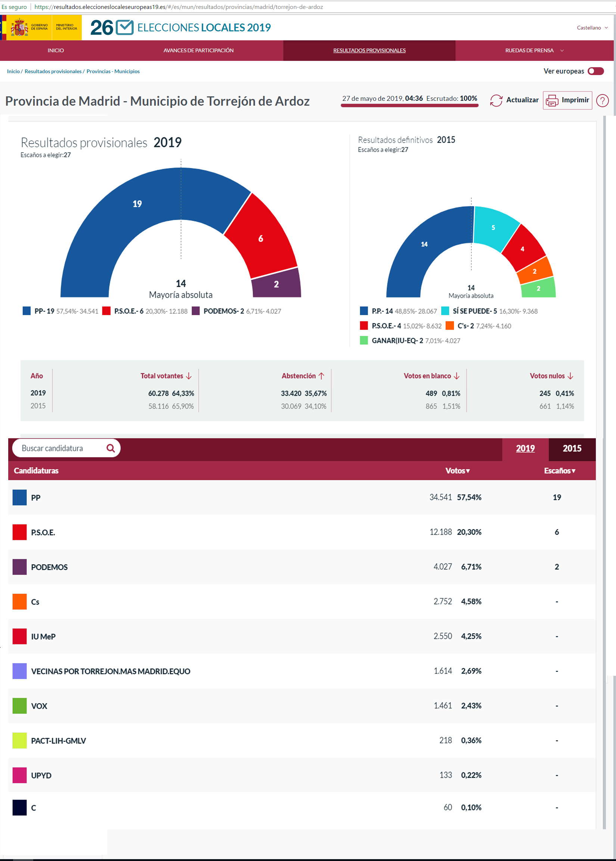The image size is (616, 861).
Task: Switch to the 2015 results tab
Action: click(x=572, y=448)
